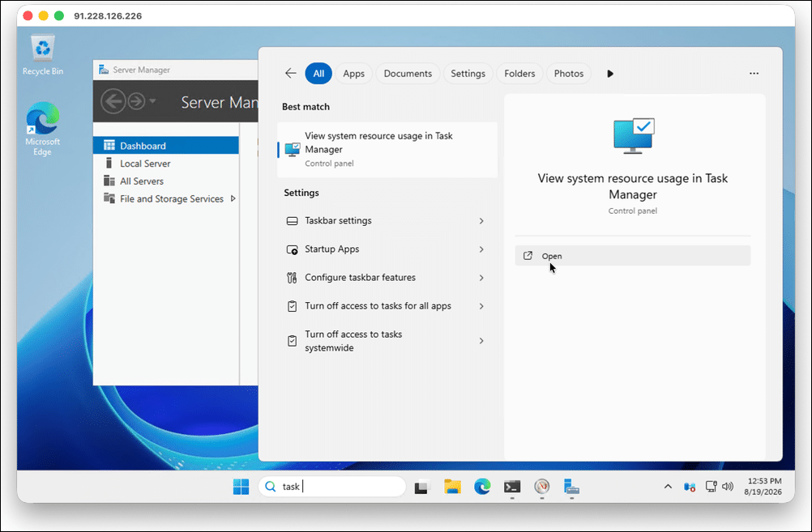
Task: Open Turn off access to tasks systemwide
Action: click(387, 341)
